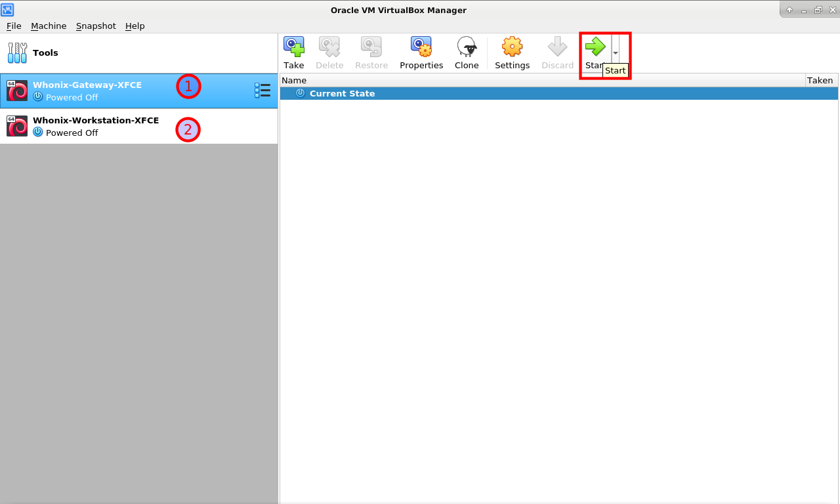
Task: Click the VirtualBox app icon in the title bar
Action: (7, 10)
